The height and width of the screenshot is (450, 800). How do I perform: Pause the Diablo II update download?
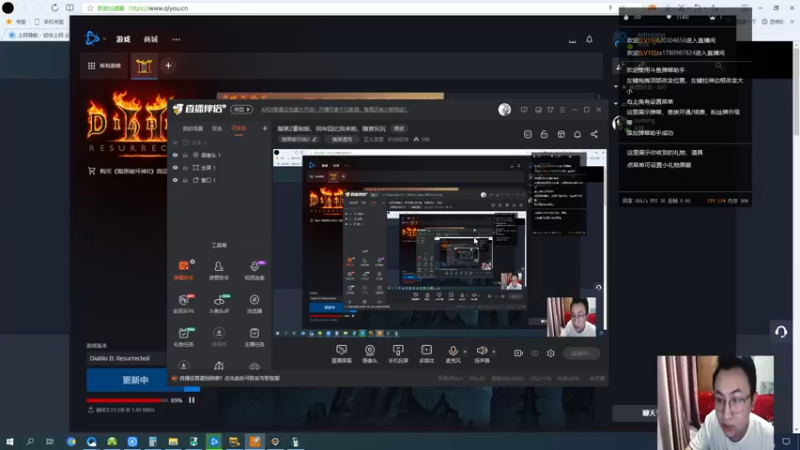coord(192,400)
